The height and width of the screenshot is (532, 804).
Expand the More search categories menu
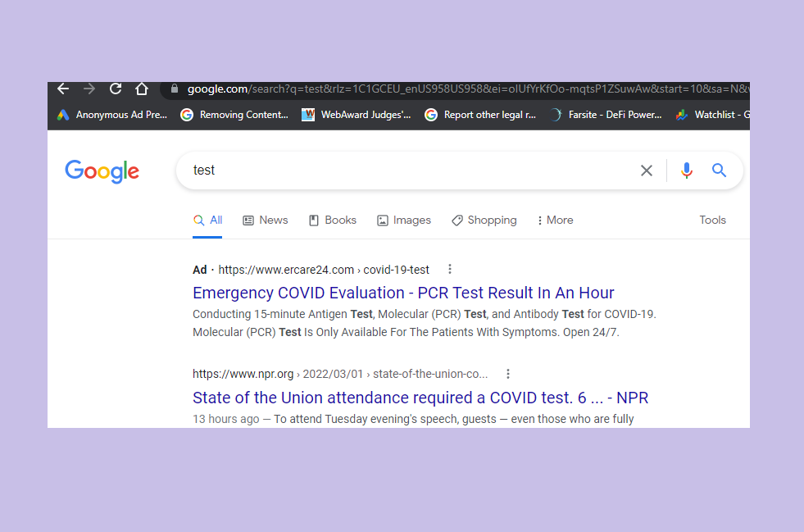click(556, 220)
